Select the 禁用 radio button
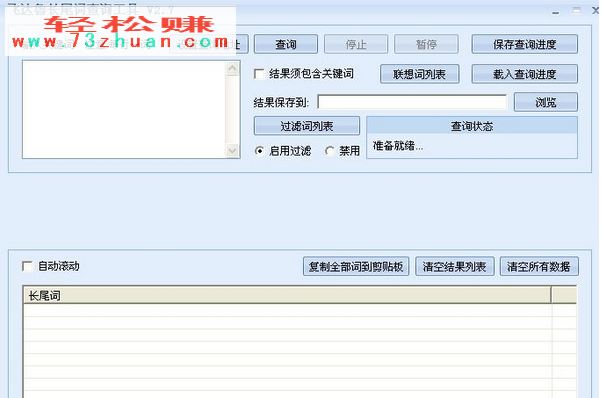The image size is (602, 398). pos(329,151)
